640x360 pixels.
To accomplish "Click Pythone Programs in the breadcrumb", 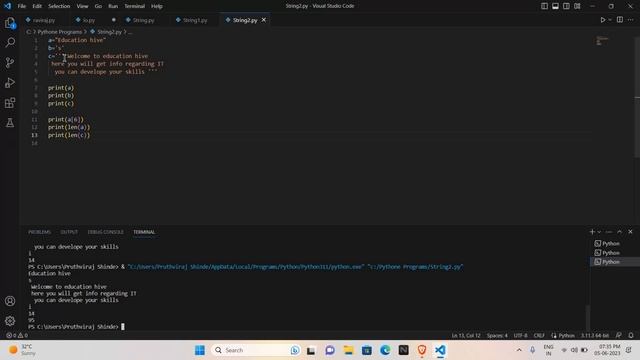I will click(x=60, y=32).
